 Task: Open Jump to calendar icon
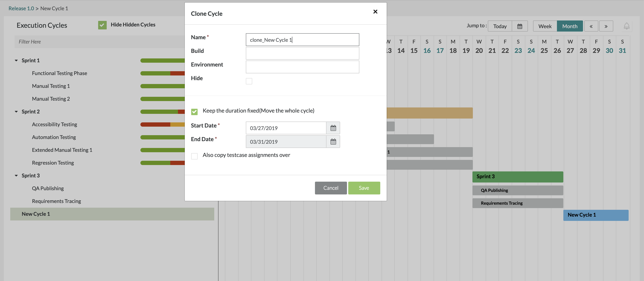click(520, 26)
